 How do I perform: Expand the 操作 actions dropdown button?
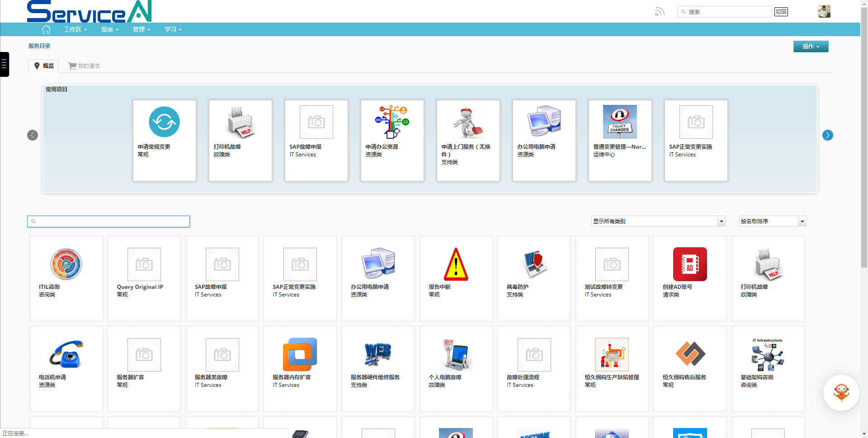(811, 47)
